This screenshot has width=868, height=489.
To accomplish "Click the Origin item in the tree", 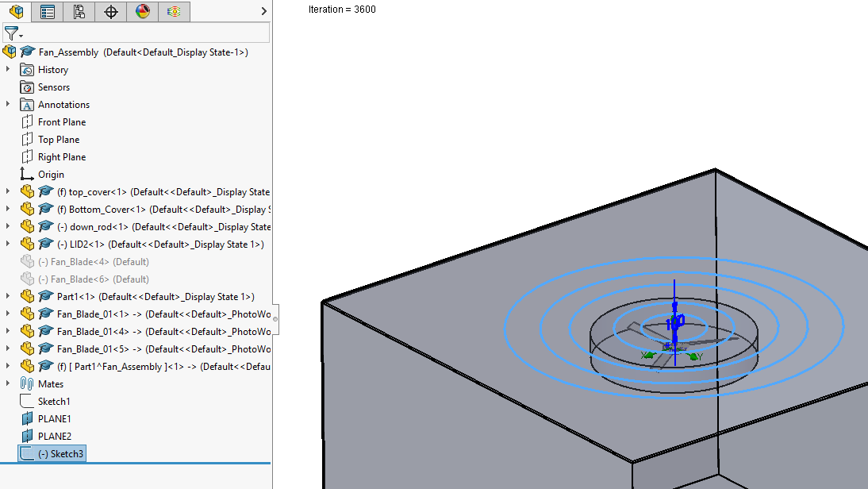I will [51, 175].
